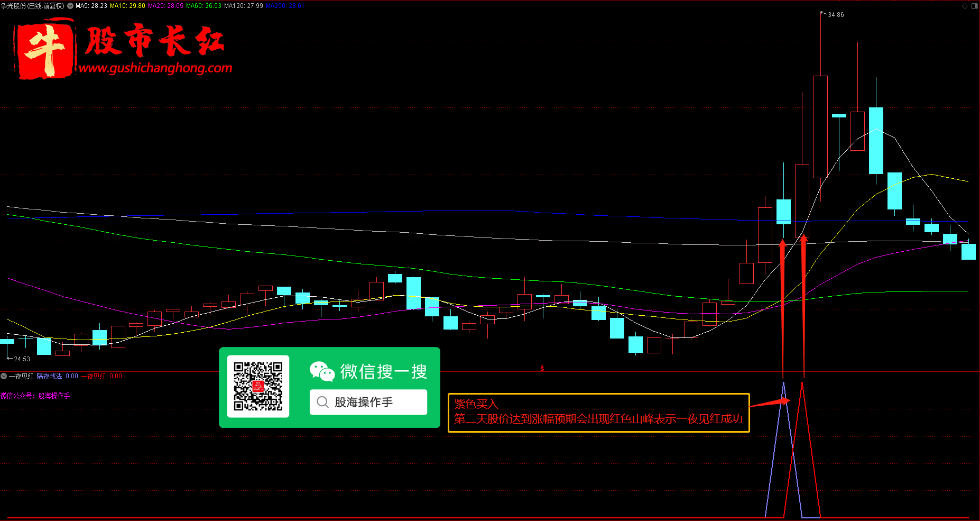This screenshot has height=521, width=980.
Task: Select the MA5: 28.23 label
Action: tap(91, 6)
